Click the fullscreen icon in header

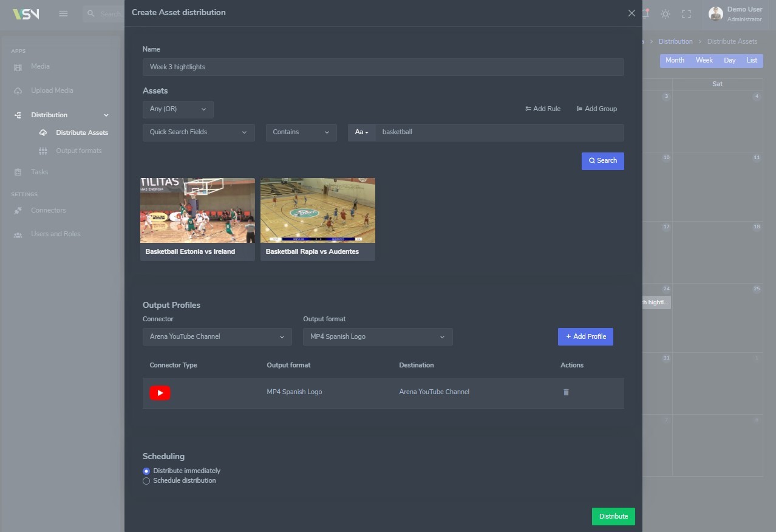(687, 13)
